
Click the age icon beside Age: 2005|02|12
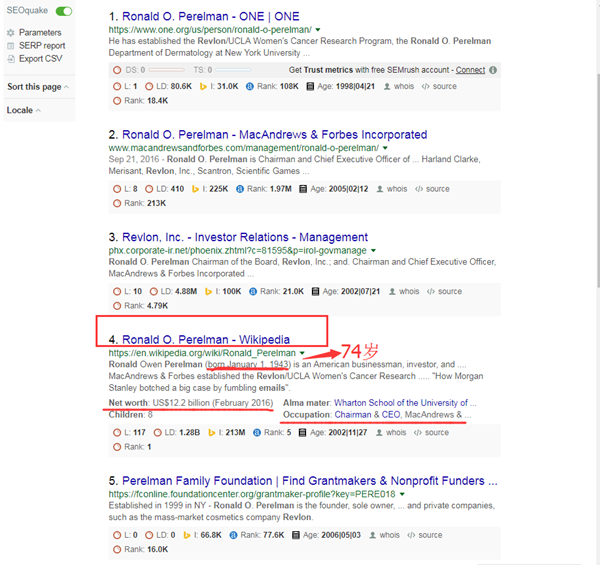click(x=303, y=189)
